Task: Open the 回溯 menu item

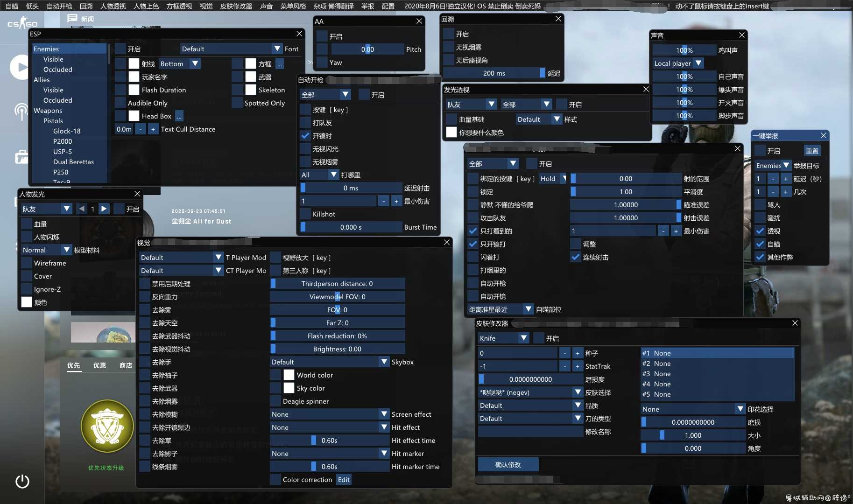Action: 86,6
